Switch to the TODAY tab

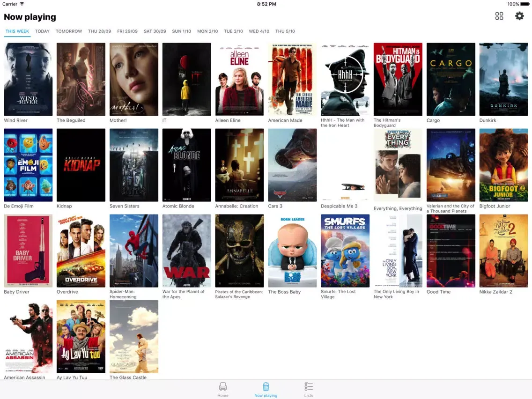point(43,31)
